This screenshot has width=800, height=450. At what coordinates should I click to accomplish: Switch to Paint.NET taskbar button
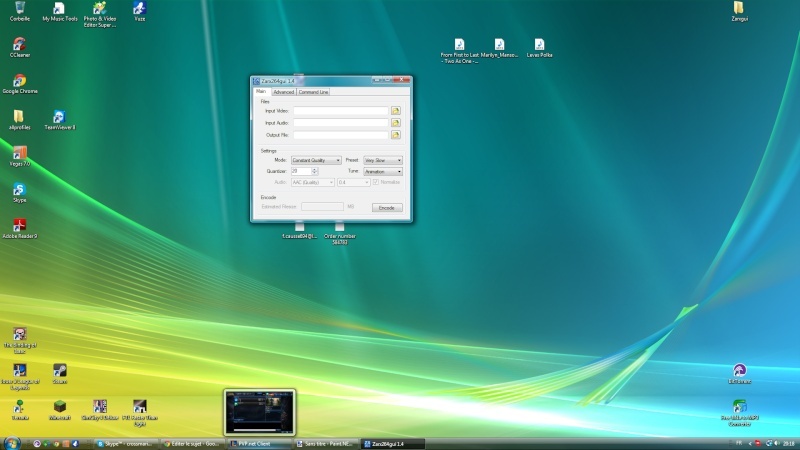326,444
